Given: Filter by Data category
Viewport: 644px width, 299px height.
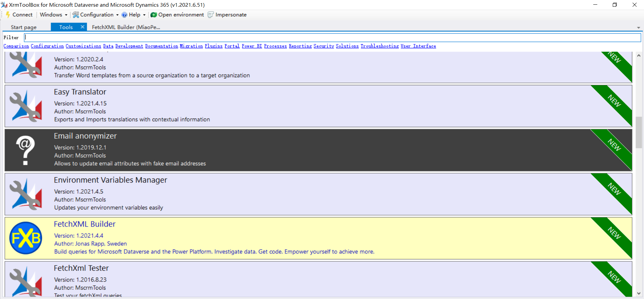Looking at the screenshot, I should 108,46.
